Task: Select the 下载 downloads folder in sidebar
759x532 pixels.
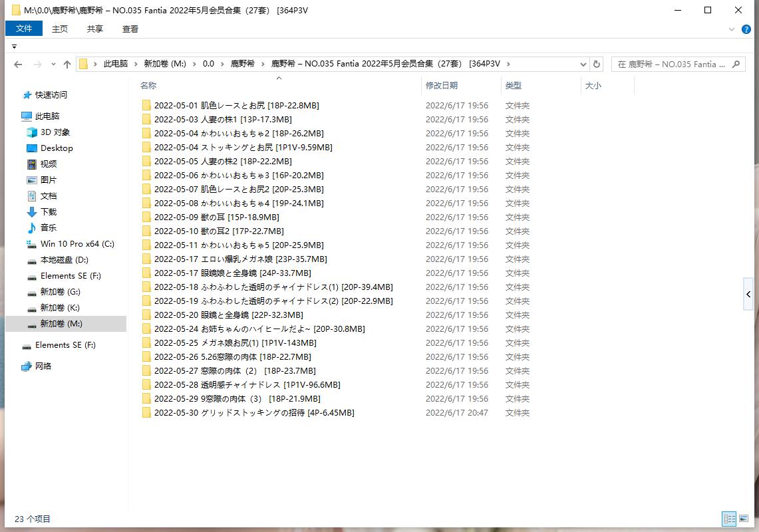Action: click(48, 212)
